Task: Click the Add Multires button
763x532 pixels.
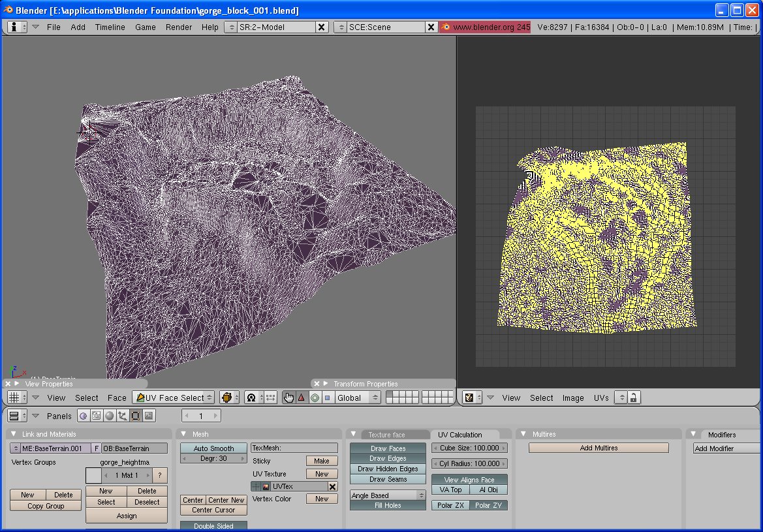Action: [599, 448]
